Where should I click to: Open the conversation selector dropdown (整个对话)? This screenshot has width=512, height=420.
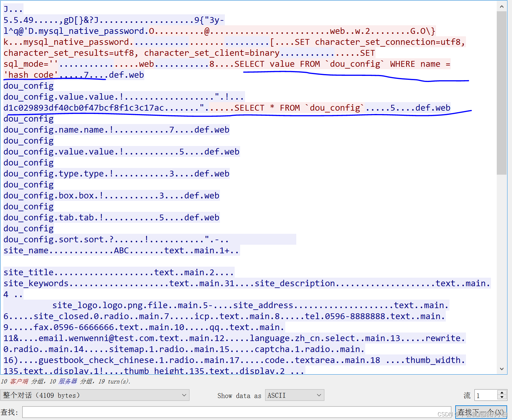point(95,395)
